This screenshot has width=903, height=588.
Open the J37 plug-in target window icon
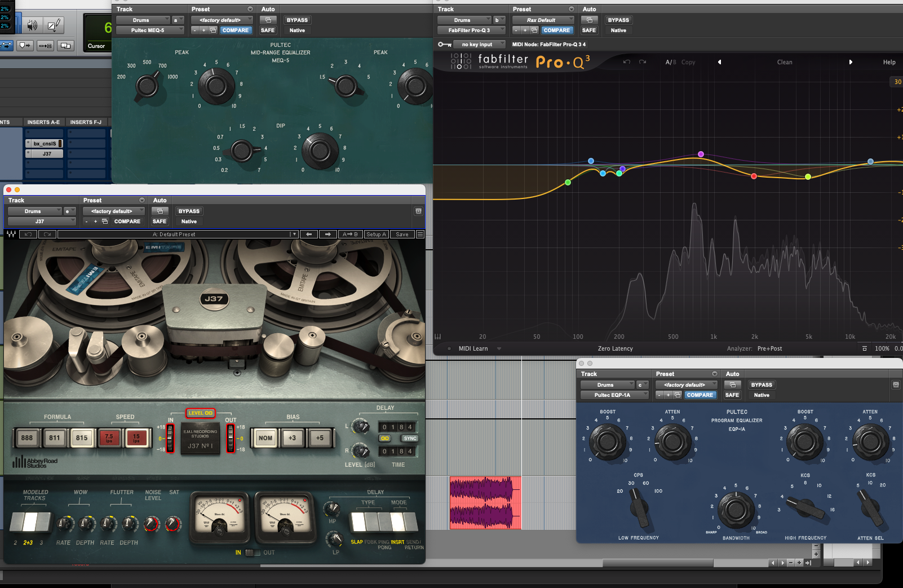pyautogui.click(x=418, y=211)
